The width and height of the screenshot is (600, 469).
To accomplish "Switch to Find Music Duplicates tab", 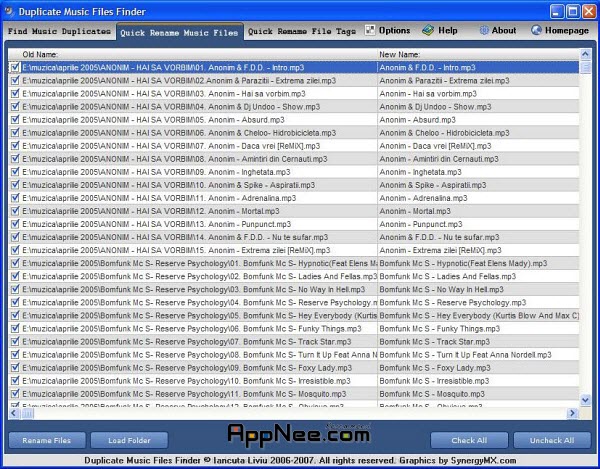I will 59,31.
